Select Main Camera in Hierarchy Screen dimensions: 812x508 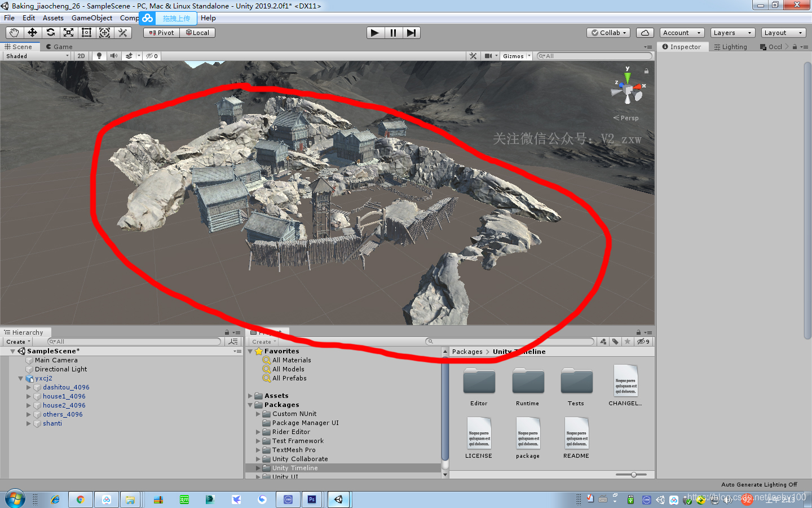click(56, 360)
